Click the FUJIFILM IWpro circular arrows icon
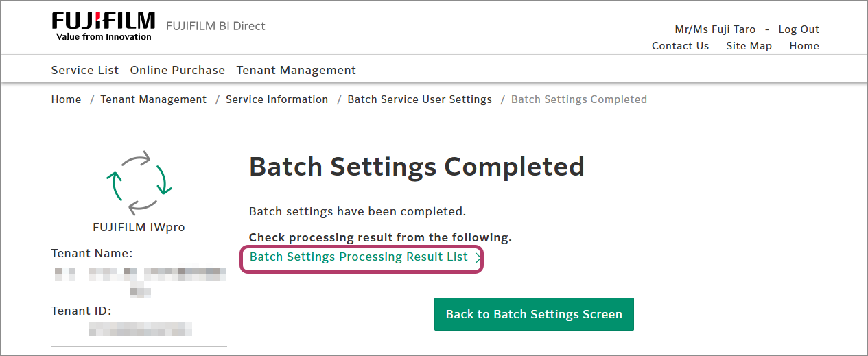 pyautogui.click(x=139, y=184)
